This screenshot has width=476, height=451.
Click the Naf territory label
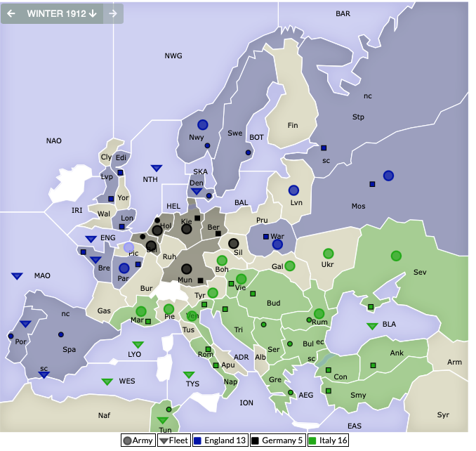(104, 415)
